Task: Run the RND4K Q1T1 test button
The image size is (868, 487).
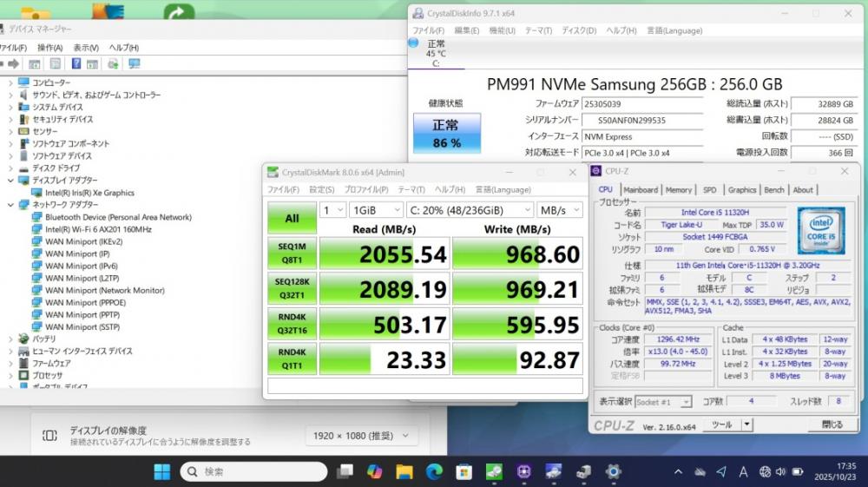Action: (x=292, y=359)
